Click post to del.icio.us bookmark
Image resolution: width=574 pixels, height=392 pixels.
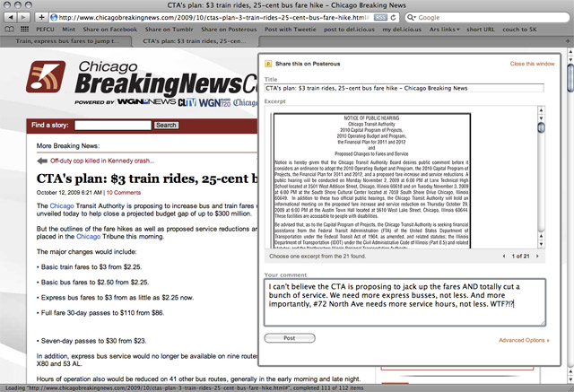click(x=349, y=30)
